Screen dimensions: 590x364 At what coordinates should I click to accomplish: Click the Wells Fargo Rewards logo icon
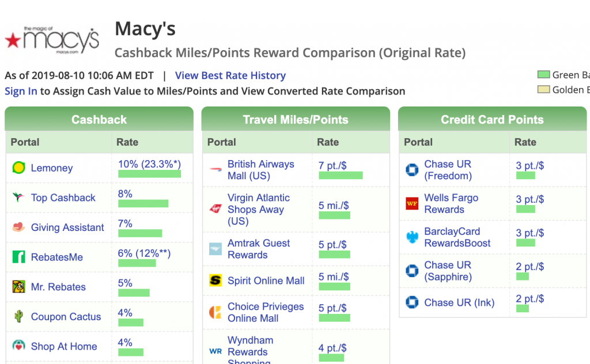[x=412, y=203]
